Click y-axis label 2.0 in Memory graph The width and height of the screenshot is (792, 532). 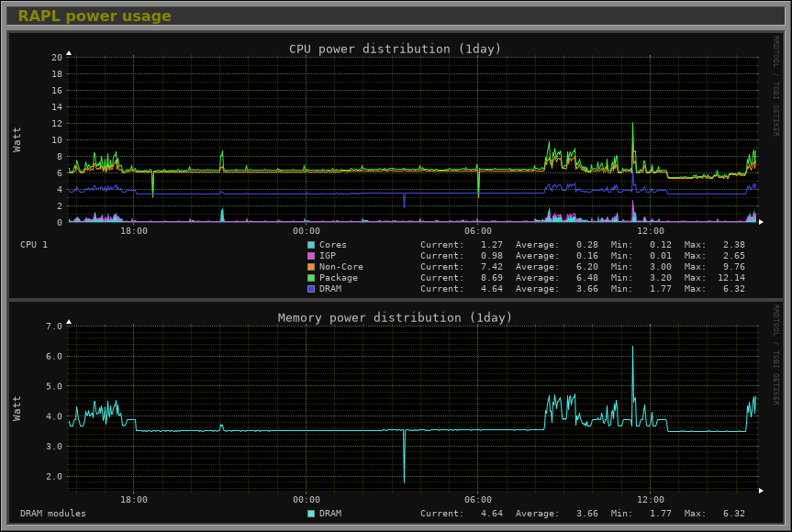[54, 476]
